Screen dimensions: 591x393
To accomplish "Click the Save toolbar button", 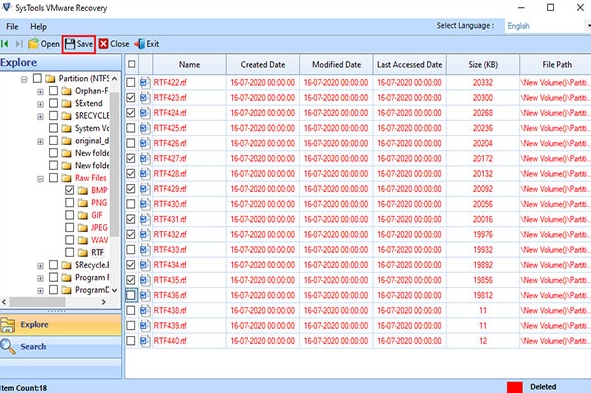I will (x=79, y=44).
